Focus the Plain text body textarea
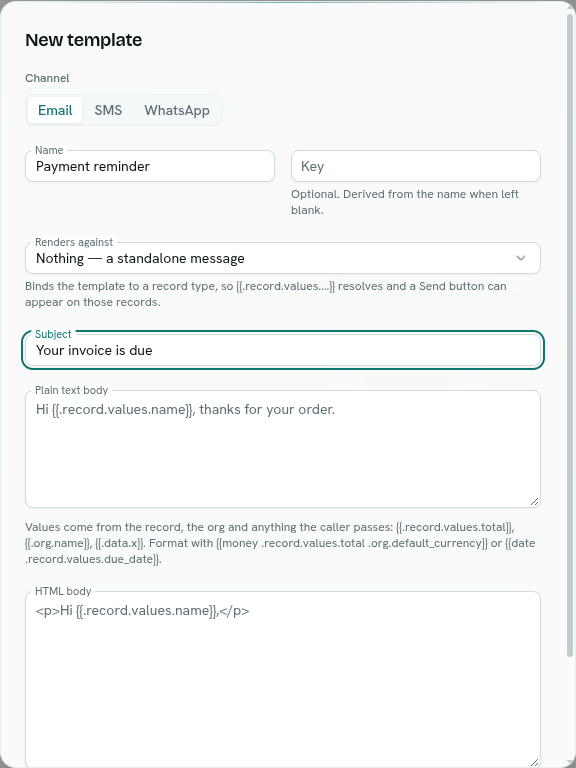The height and width of the screenshot is (768, 576). coord(283,449)
